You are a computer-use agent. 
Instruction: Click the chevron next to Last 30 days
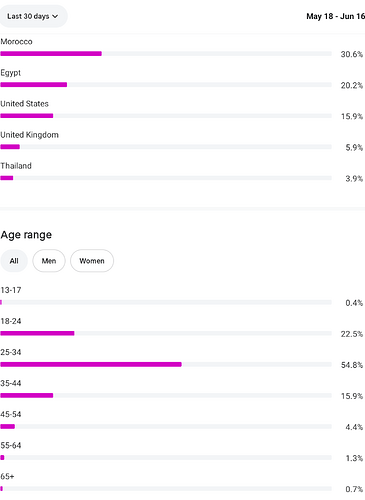coord(55,16)
